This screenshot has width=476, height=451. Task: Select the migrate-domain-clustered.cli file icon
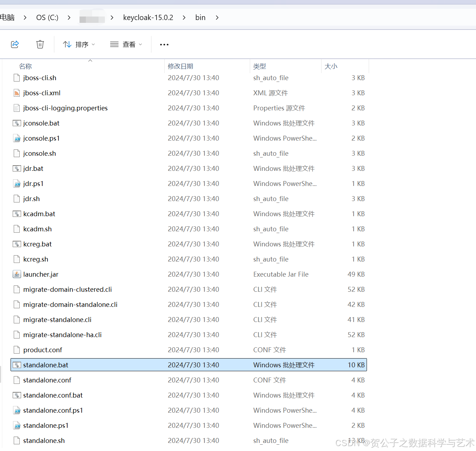tap(17, 289)
